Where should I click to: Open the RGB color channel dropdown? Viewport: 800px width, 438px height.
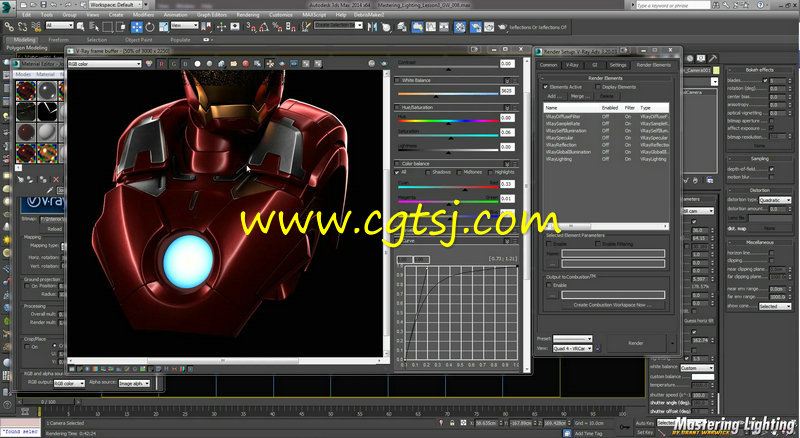(105, 64)
